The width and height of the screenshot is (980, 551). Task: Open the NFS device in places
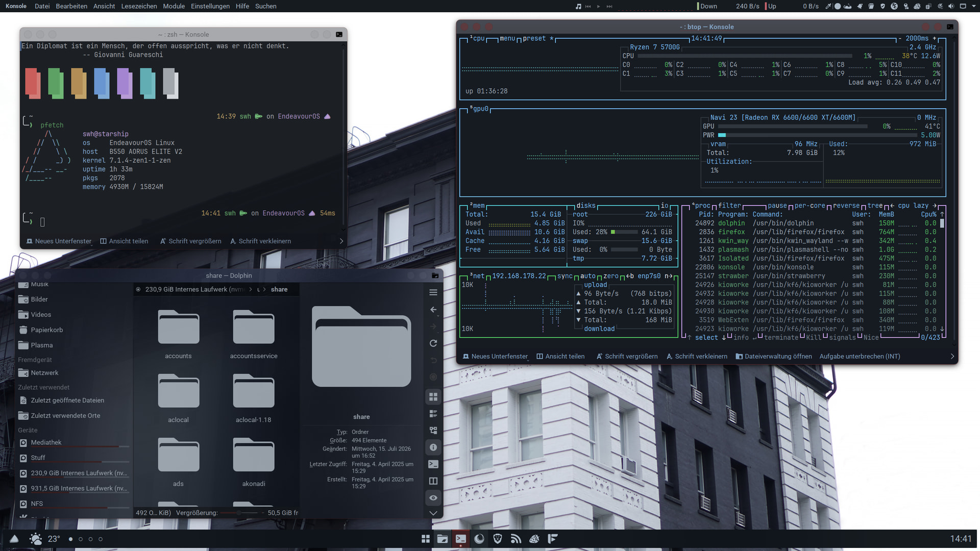coord(73,504)
